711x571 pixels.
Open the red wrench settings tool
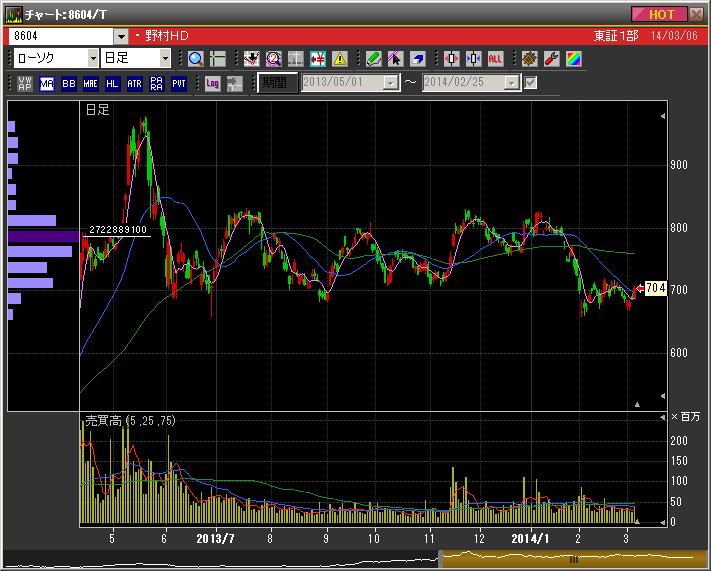click(551, 59)
